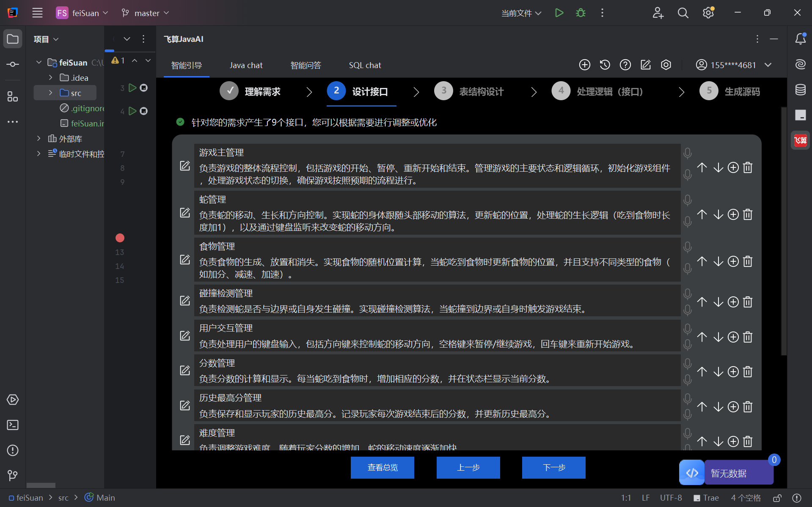Open 飞算JavaAI help question icon
812x507 pixels.
pyautogui.click(x=625, y=65)
